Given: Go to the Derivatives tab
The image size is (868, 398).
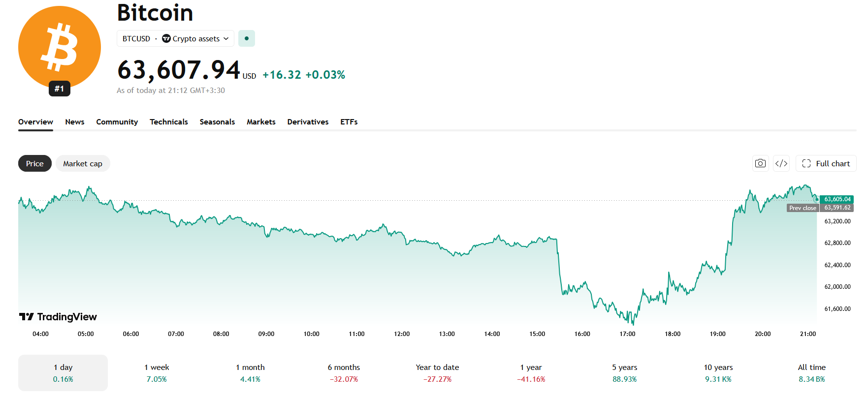Looking at the screenshot, I should coord(308,122).
